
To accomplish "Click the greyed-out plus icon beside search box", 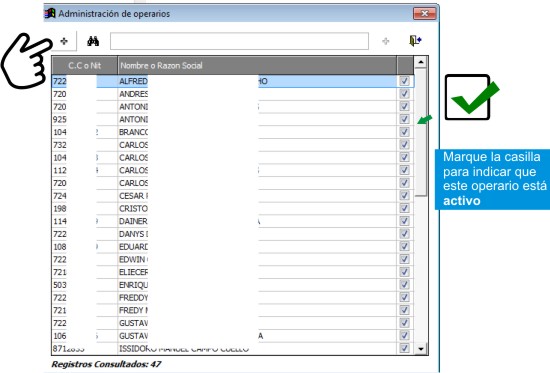I will tap(385, 41).
